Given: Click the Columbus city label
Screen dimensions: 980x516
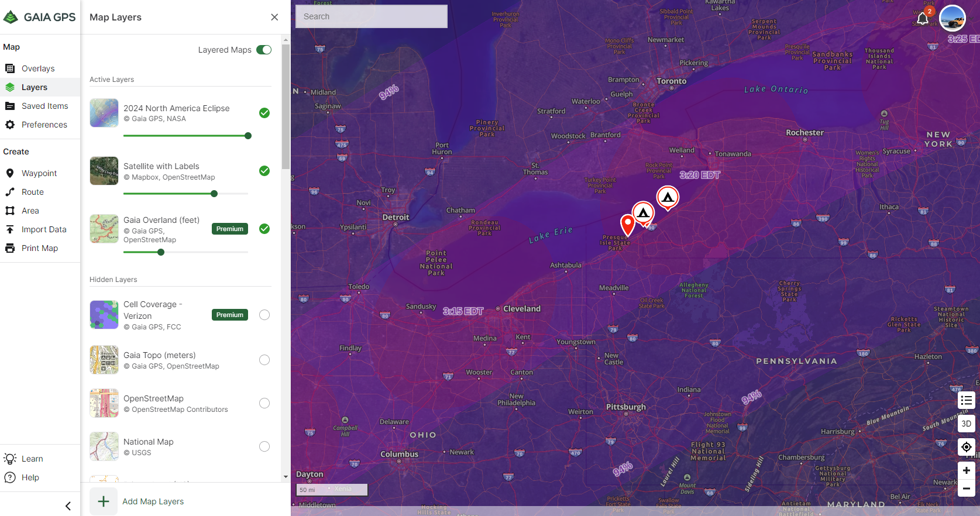Looking at the screenshot, I should pyautogui.click(x=400, y=454).
